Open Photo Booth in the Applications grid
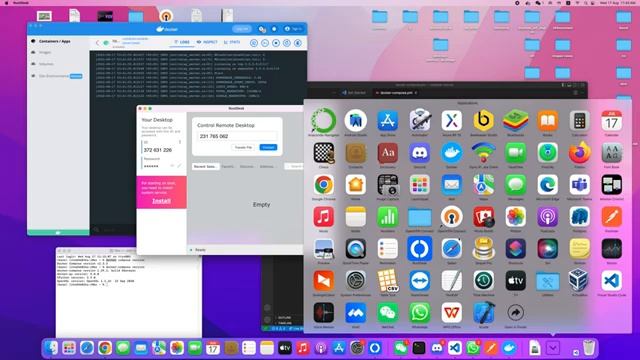The width and height of the screenshot is (640, 360). [484, 217]
